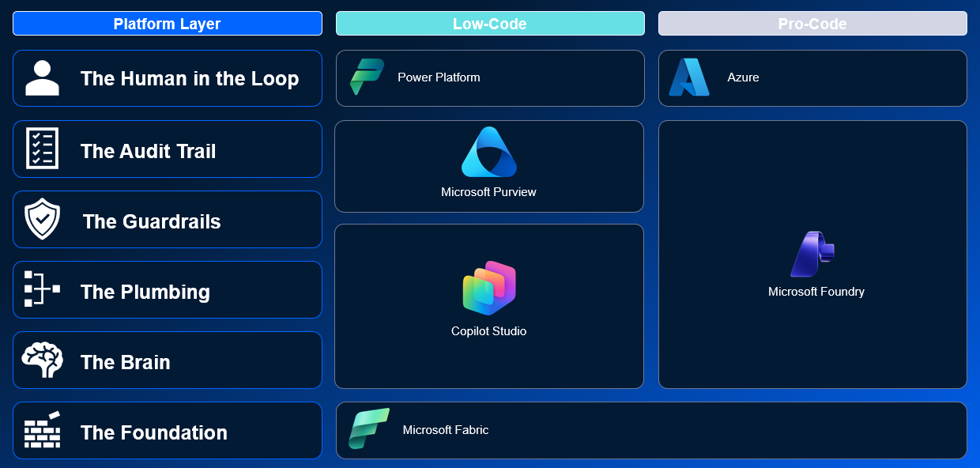This screenshot has width=980, height=468.
Task: Select the Platform Layer header
Action: tap(168, 24)
